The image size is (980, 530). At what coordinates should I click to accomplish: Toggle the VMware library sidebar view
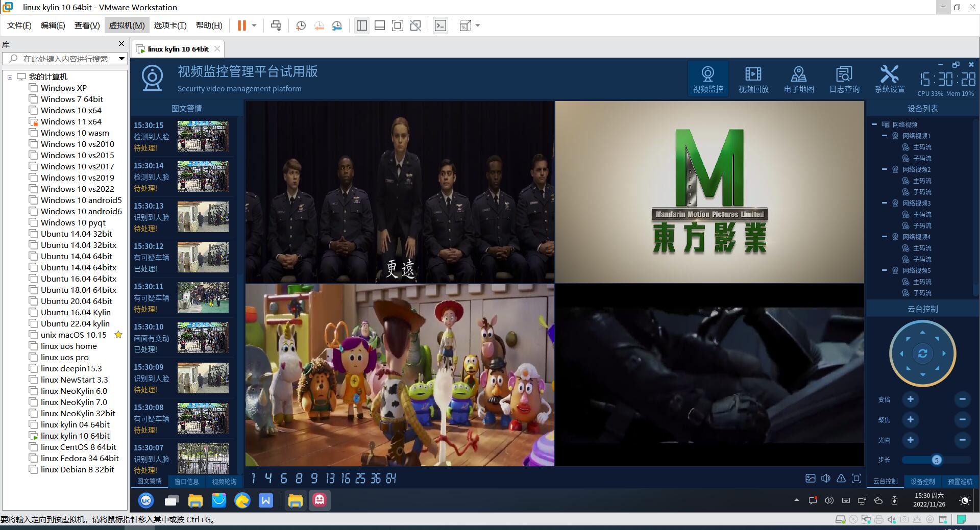(362, 26)
